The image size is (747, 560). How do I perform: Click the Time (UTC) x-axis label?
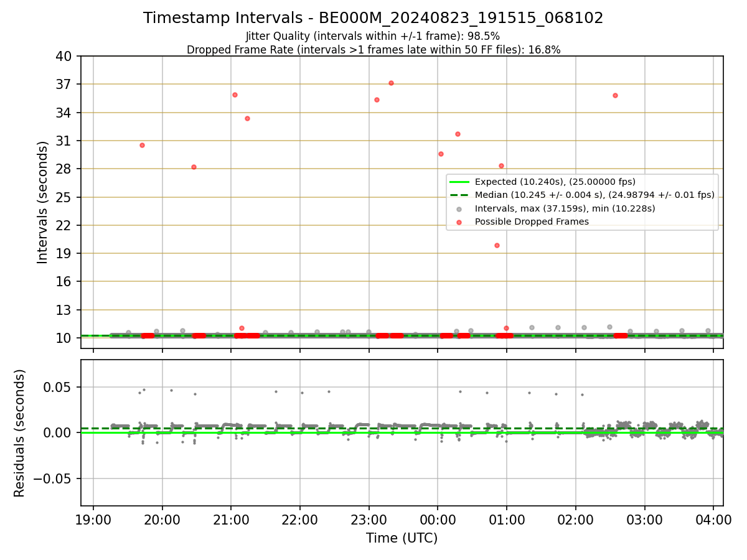pos(402,538)
